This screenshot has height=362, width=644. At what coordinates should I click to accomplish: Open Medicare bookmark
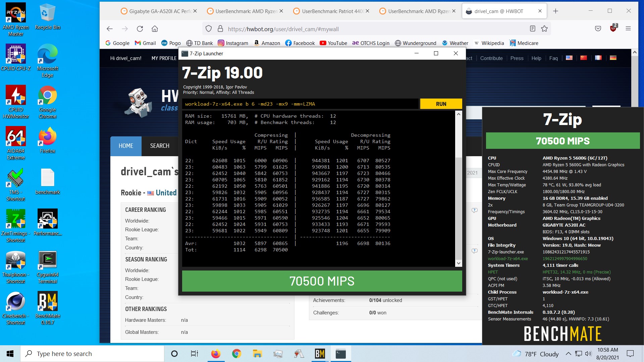click(524, 43)
